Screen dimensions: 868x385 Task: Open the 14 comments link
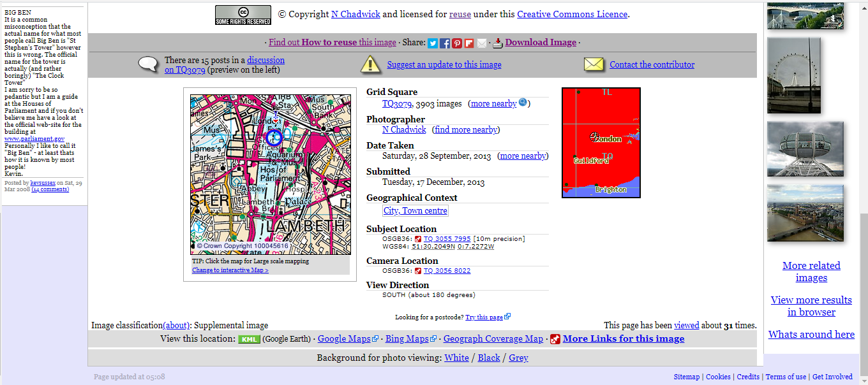(50, 189)
